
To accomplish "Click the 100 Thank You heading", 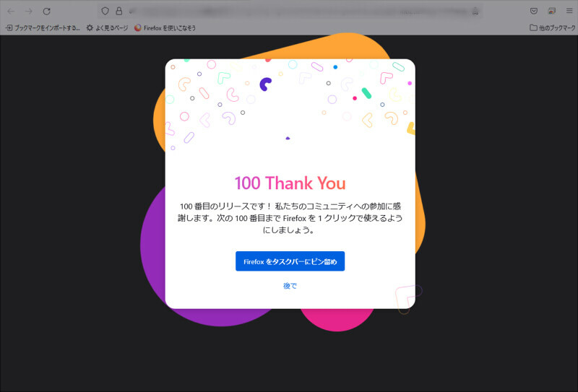I will click(x=290, y=183).
